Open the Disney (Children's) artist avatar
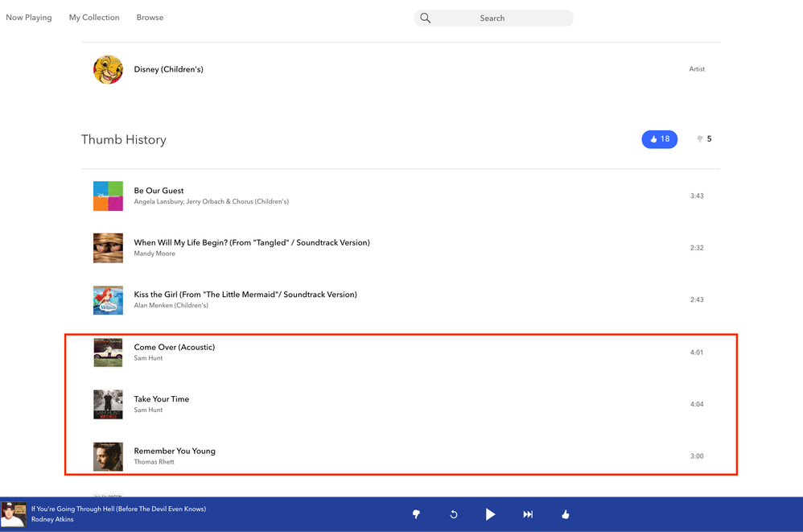803x532 pixels. (x=108, y=69)
